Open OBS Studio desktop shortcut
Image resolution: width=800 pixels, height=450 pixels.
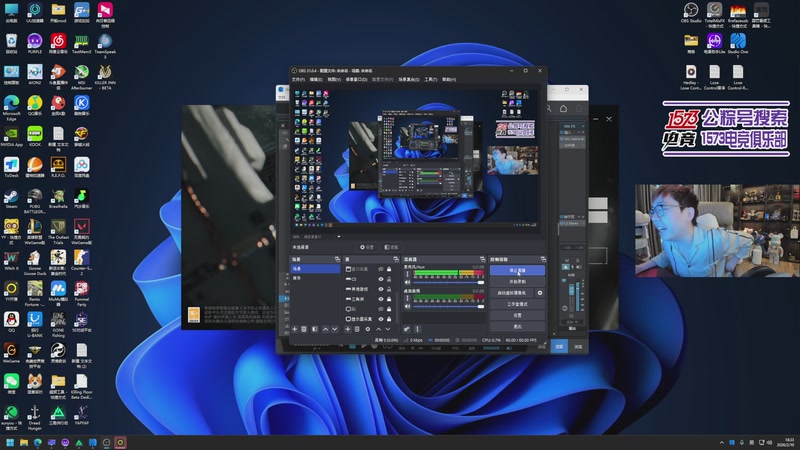tap(691, 13)
